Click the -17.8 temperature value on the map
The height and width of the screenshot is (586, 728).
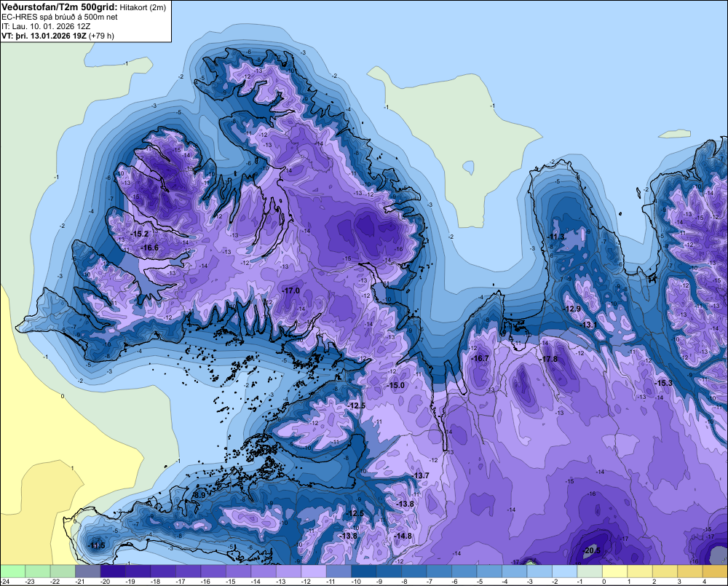(549, 360)
